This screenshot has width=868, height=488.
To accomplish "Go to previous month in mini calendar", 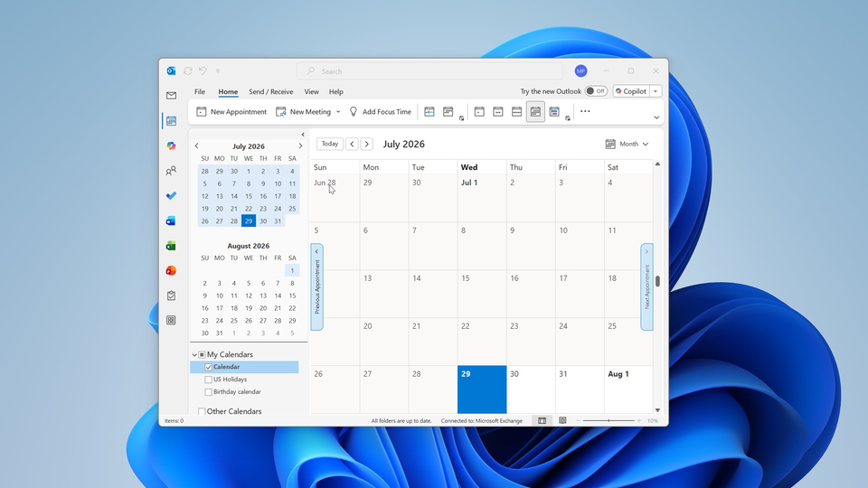I will coord(196,146).
